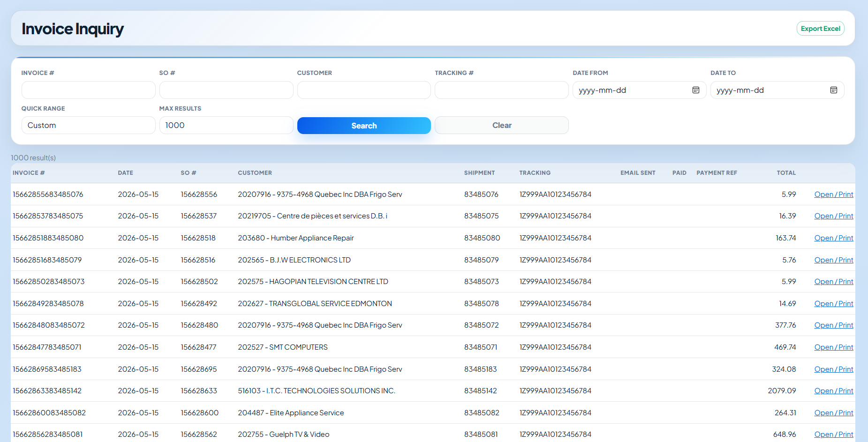
Task: Open/Print invoice for B.J.W ELECTRONICS LTD
Action: [834, 260]
